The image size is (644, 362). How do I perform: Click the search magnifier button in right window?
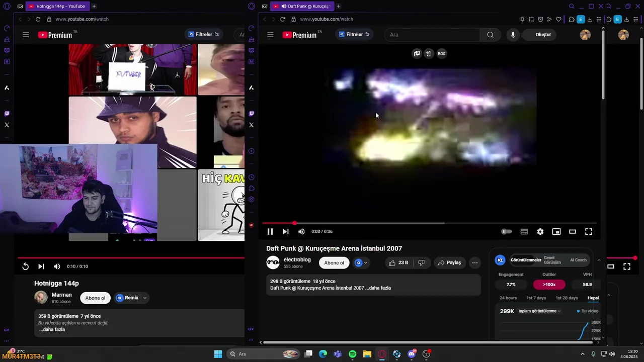coord(490,35)
